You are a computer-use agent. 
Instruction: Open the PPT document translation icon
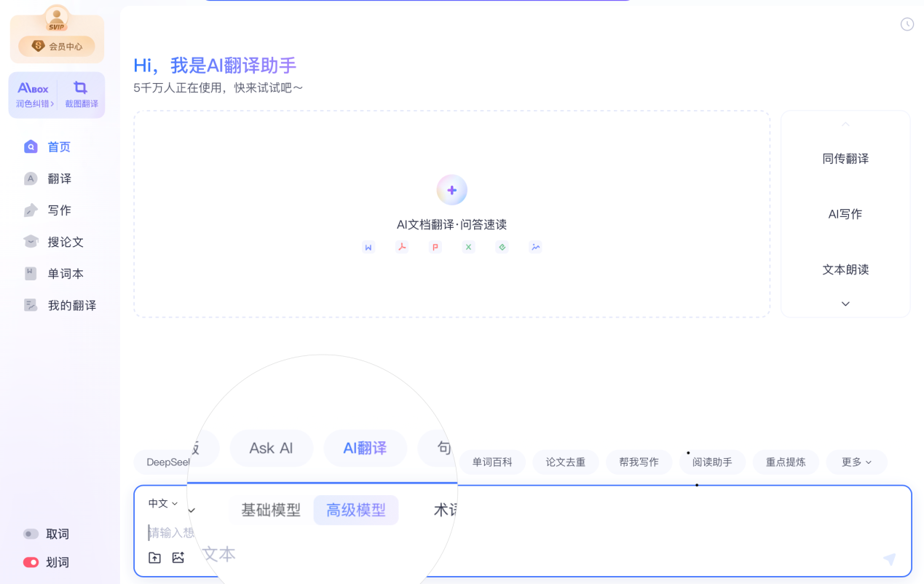coord(435,247)
